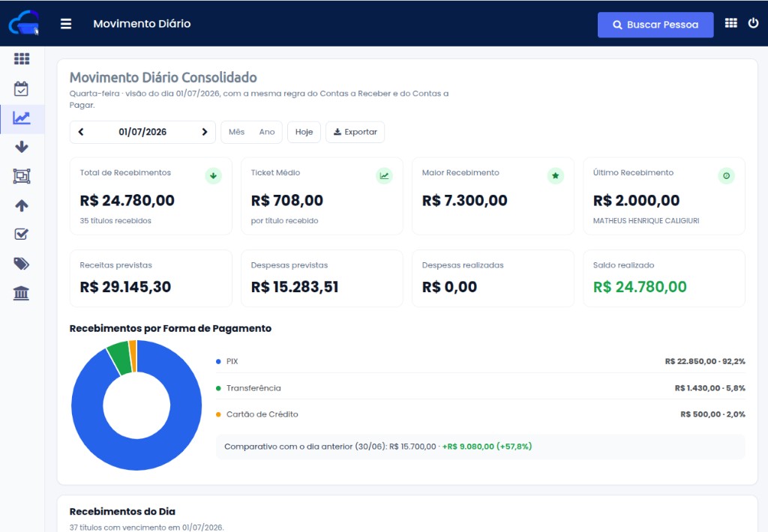Open the sidebar tags icon

coord(22,264)
